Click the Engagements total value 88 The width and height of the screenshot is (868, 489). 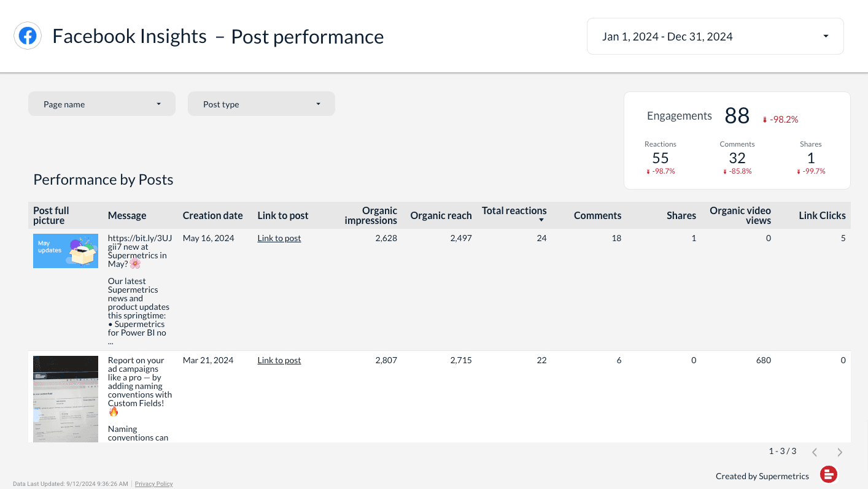click(x=737, y=116)
